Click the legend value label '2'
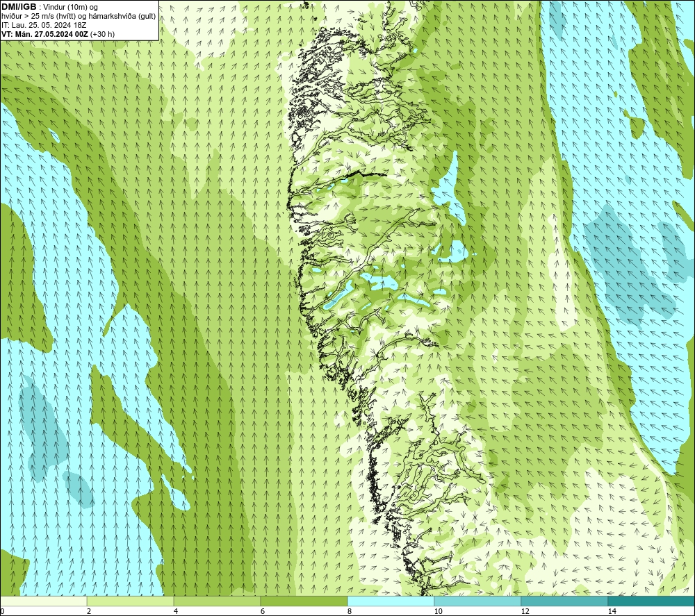 tap(89, 612)
